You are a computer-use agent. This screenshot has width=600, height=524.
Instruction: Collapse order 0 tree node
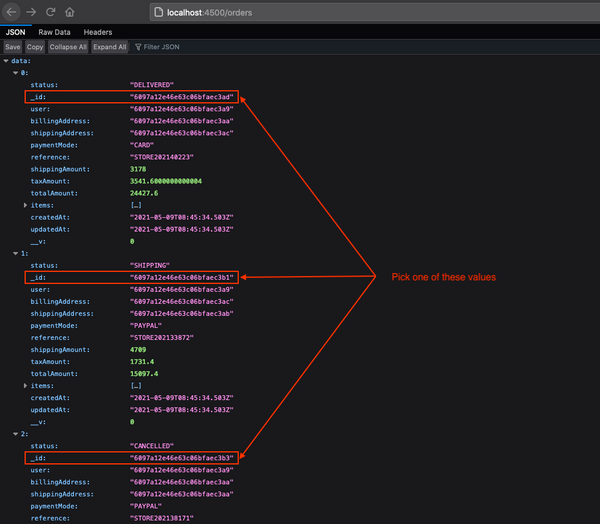(x=14, y=72)
